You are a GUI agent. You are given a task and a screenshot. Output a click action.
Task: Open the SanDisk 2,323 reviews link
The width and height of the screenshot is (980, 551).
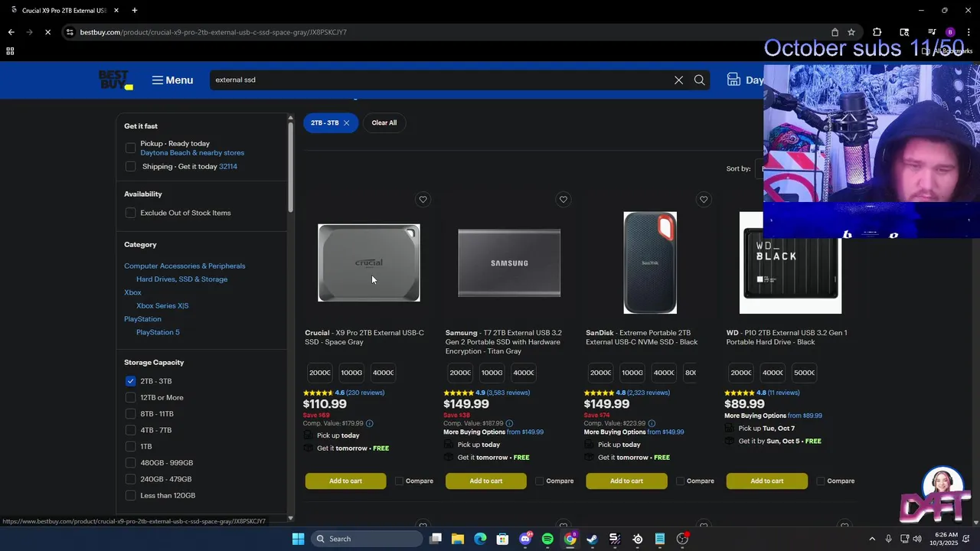point(648,393)
